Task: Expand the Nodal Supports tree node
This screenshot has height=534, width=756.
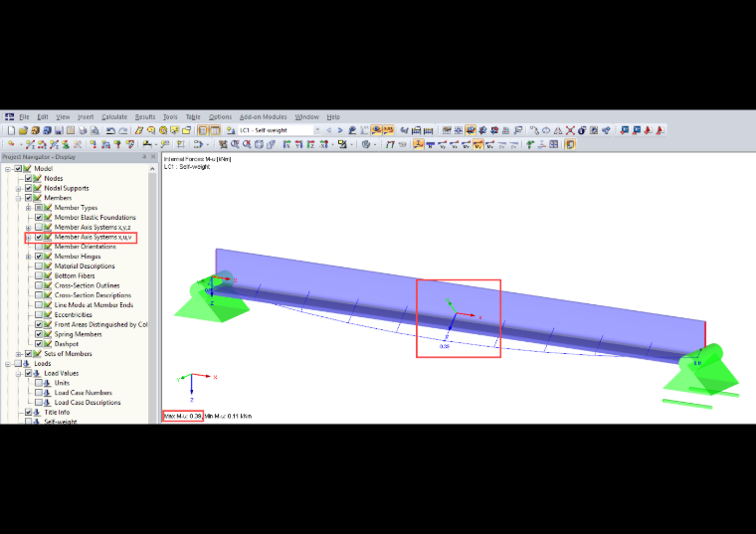Action: point(18,189)
